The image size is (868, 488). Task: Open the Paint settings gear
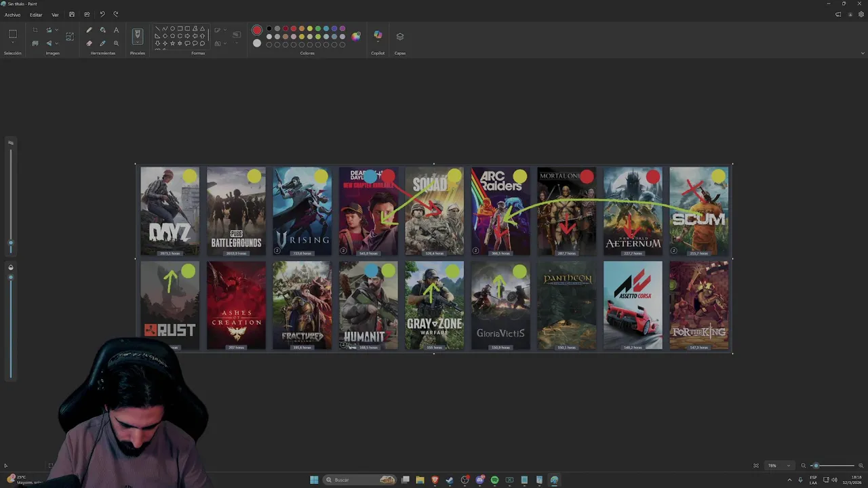861,14
